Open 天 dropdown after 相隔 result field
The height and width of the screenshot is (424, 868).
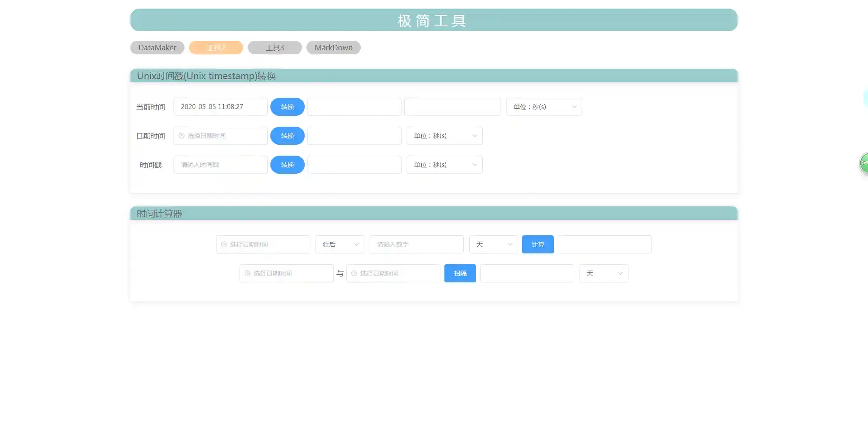[x=604, y=273]
